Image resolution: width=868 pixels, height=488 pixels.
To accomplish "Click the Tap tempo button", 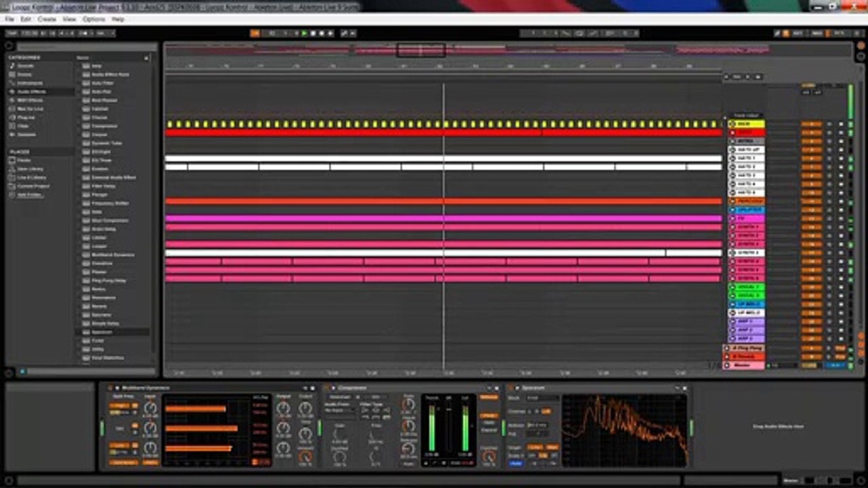I will point(12,33).
